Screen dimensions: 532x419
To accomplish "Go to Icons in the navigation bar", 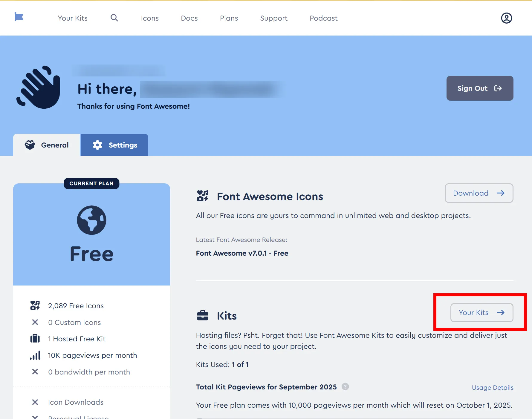I will click(x=150, y=18).
